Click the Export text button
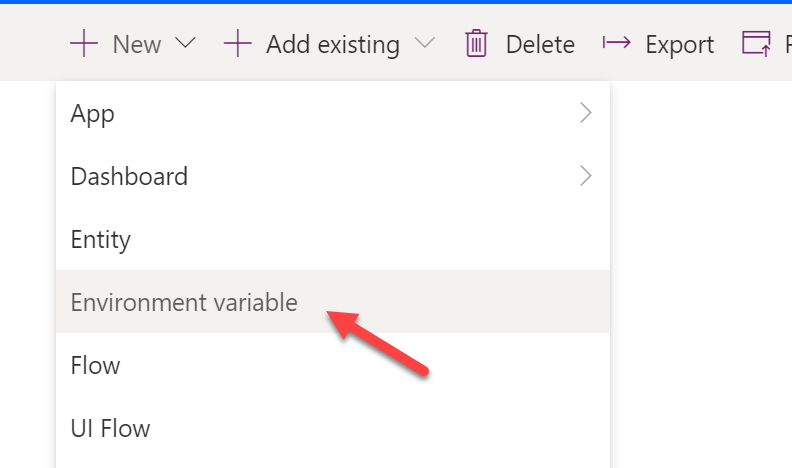 (x=679, y=45)
